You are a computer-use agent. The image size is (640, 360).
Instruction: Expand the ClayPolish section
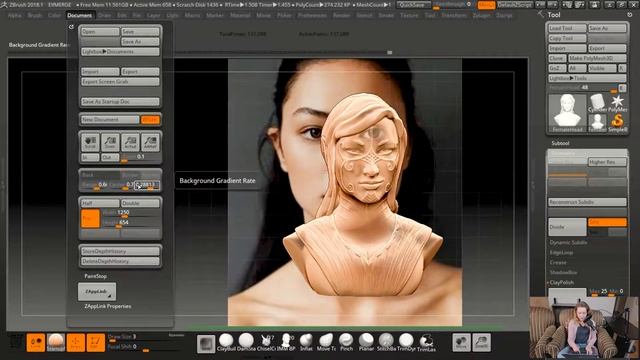pyautogui.click(x=562, y=282)
